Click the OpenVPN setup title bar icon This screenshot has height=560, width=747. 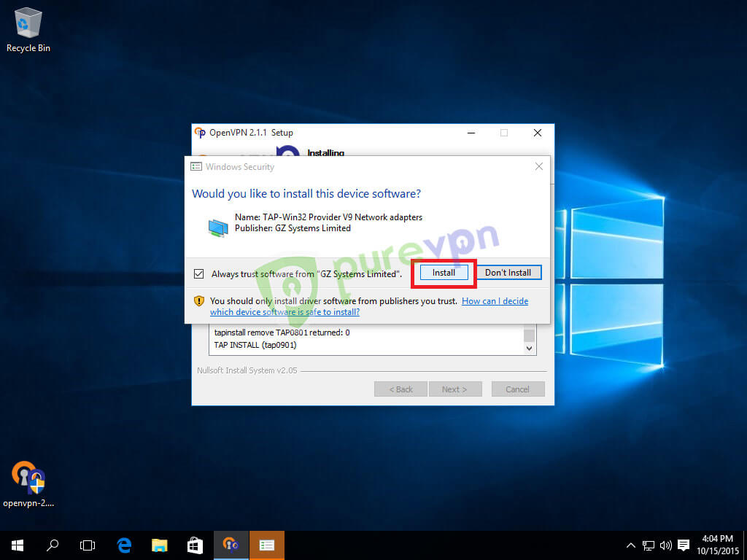point(200,133)
